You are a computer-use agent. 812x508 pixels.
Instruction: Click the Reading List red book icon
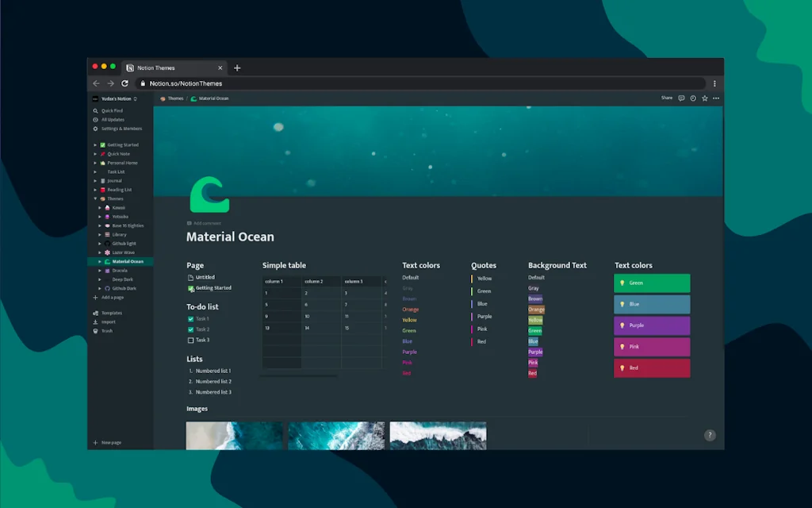[x=102, y=190]
